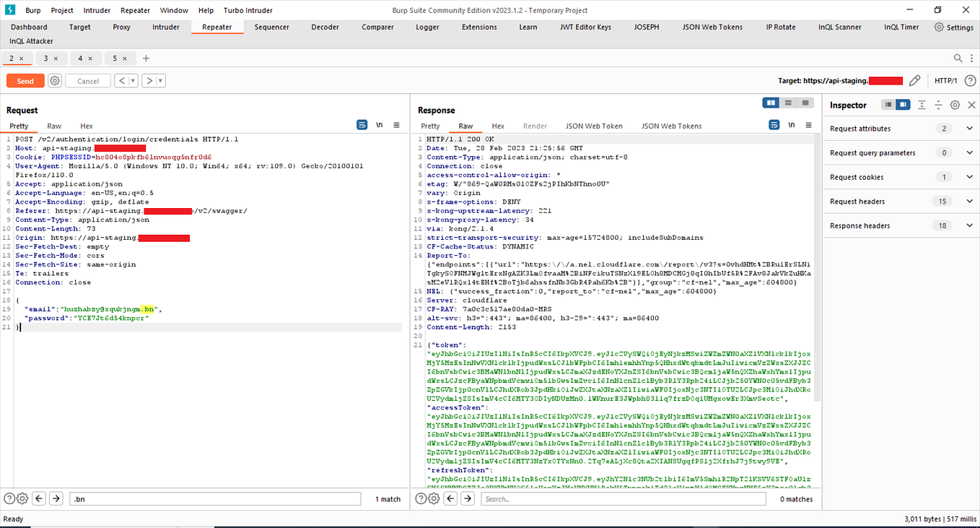
Task: Switch to the Decoder tab
Action: pyautogui.click(x=325, y=27)
